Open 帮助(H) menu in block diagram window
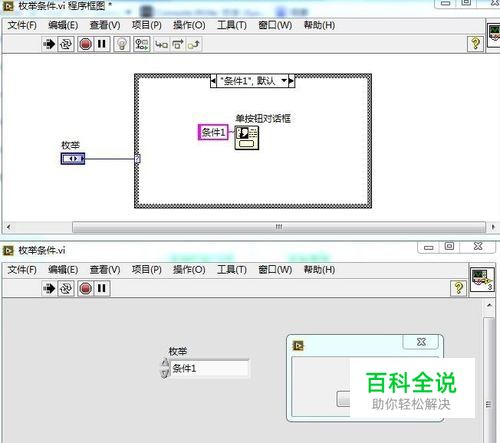This screenshot has width=500, height=443. 319,25
